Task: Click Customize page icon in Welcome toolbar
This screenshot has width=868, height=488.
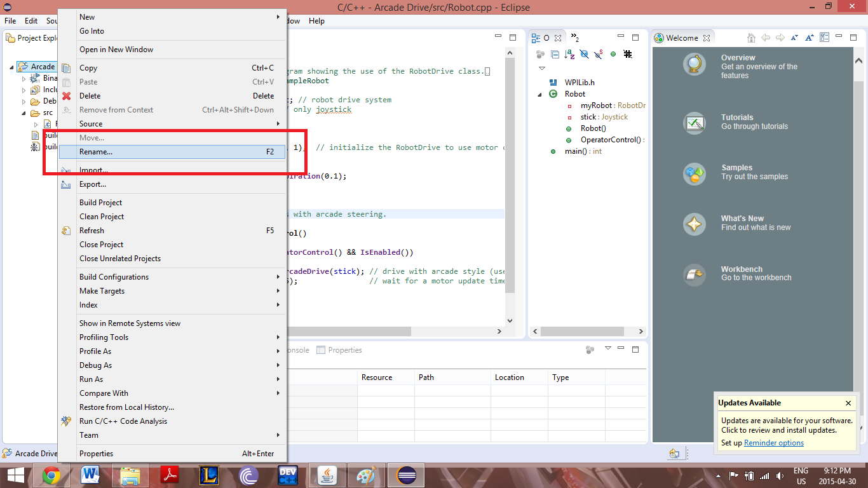Action: click(824, 38)
